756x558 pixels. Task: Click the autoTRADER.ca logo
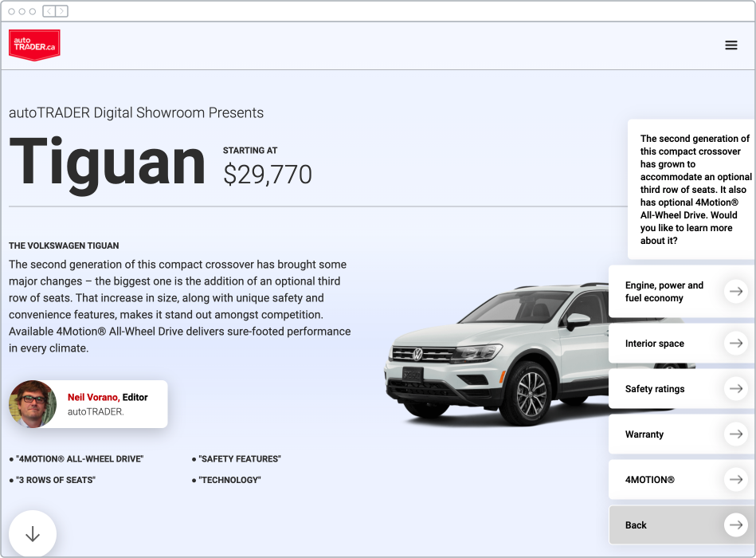[34, 45]
